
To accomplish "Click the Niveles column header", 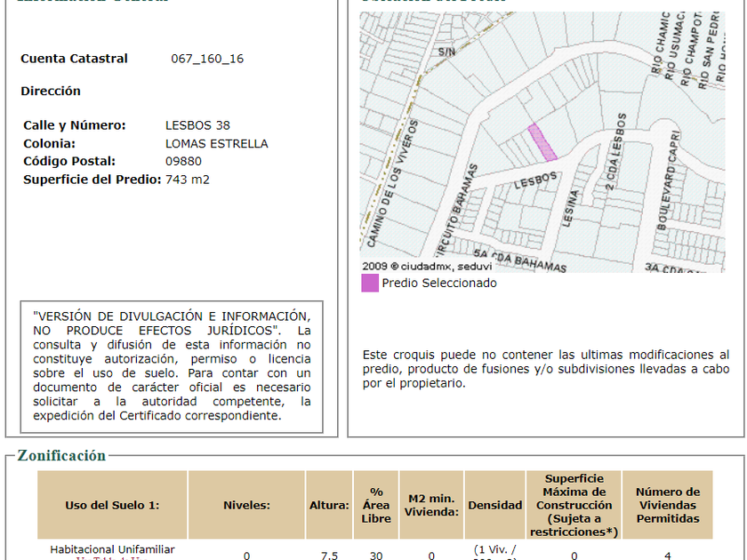I will [x=246, y=505].
